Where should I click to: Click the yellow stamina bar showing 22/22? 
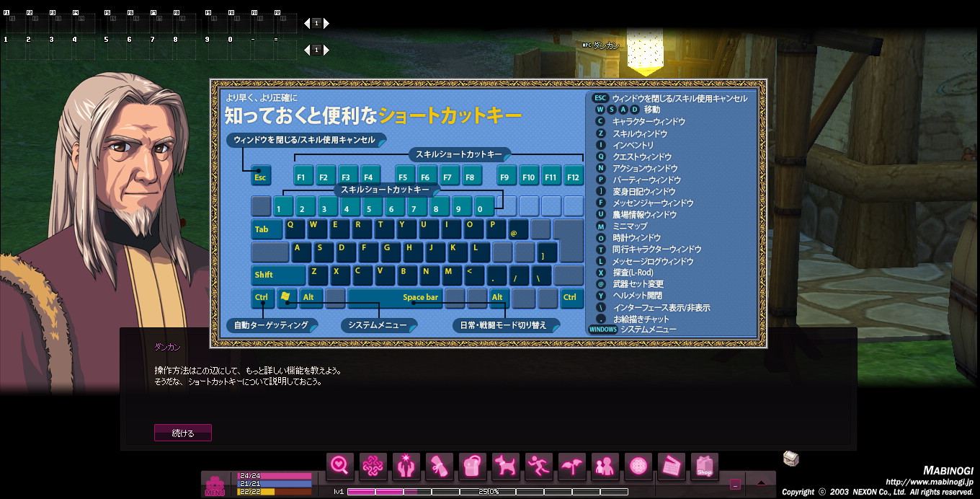[275, 491]
